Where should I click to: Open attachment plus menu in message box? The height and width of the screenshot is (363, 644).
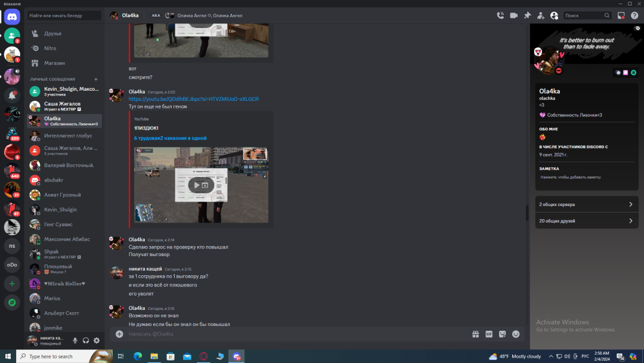pyautogui.click(x=119, y=334)
